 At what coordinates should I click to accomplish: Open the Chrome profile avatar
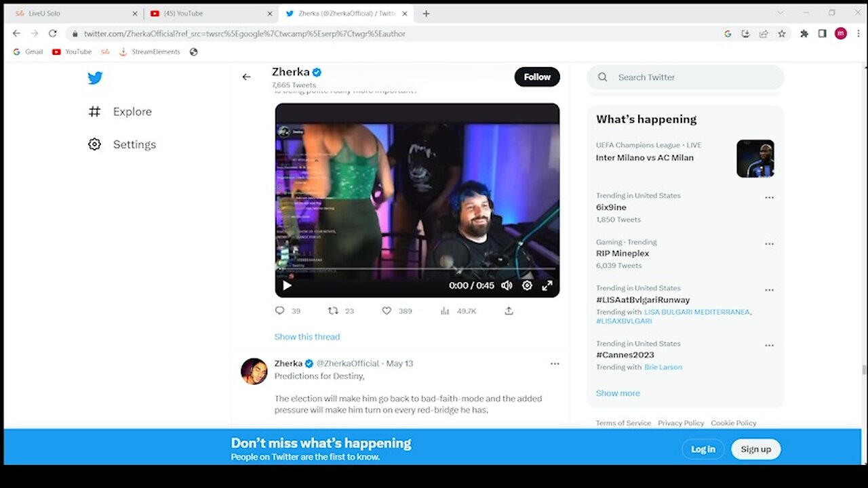841,33
